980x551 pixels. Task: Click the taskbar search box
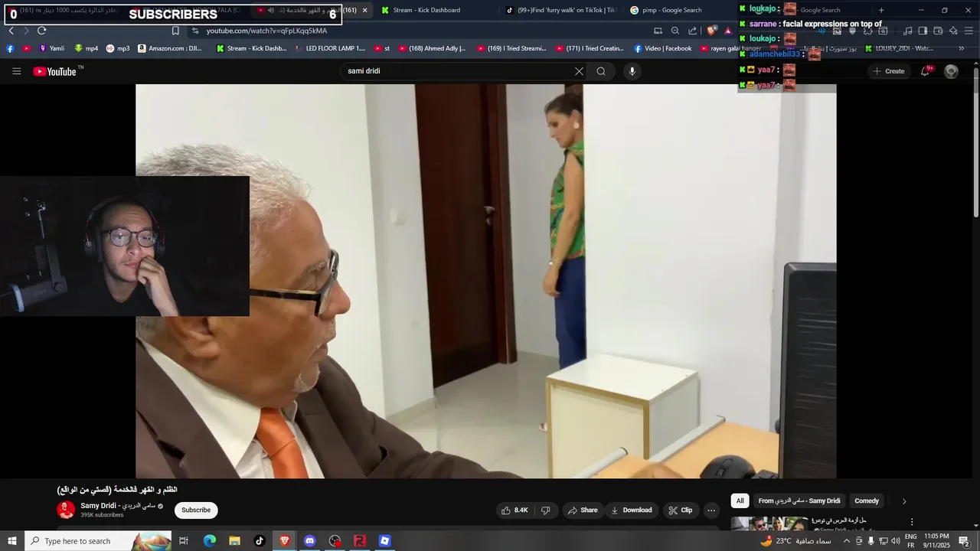tap(97, 541)
